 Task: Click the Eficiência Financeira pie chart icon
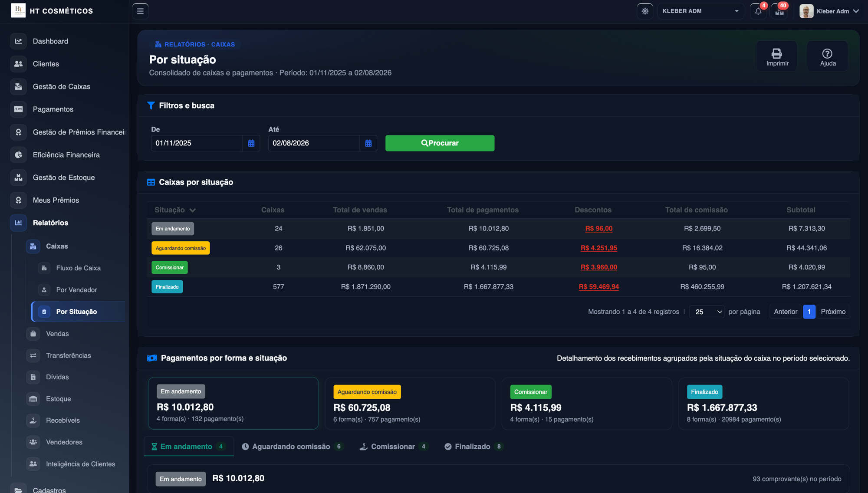[x=18, y=155]
